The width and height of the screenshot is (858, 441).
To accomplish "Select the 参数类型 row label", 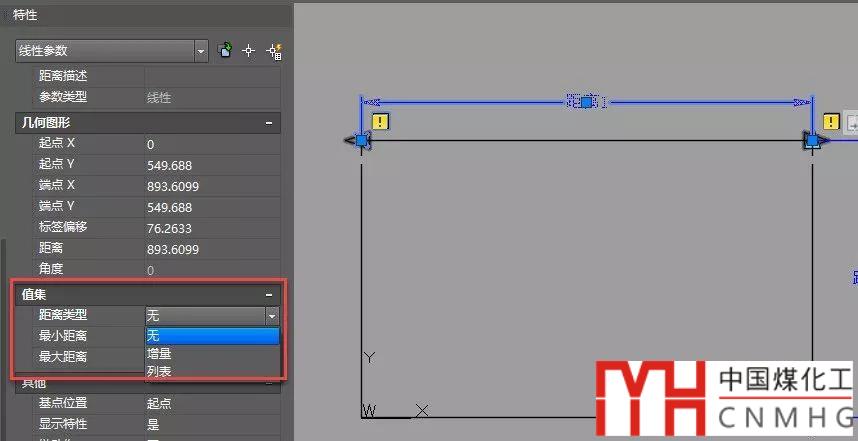I will coord(63,97).
